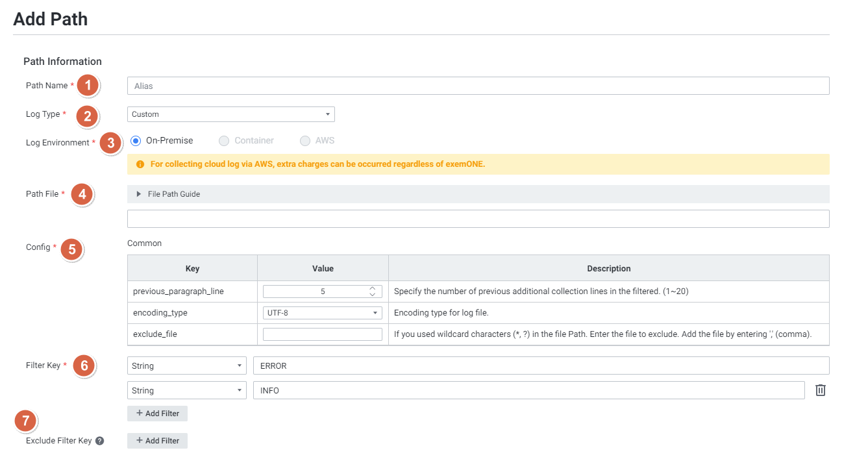Add Filter under Filter Key

[157, 414]
